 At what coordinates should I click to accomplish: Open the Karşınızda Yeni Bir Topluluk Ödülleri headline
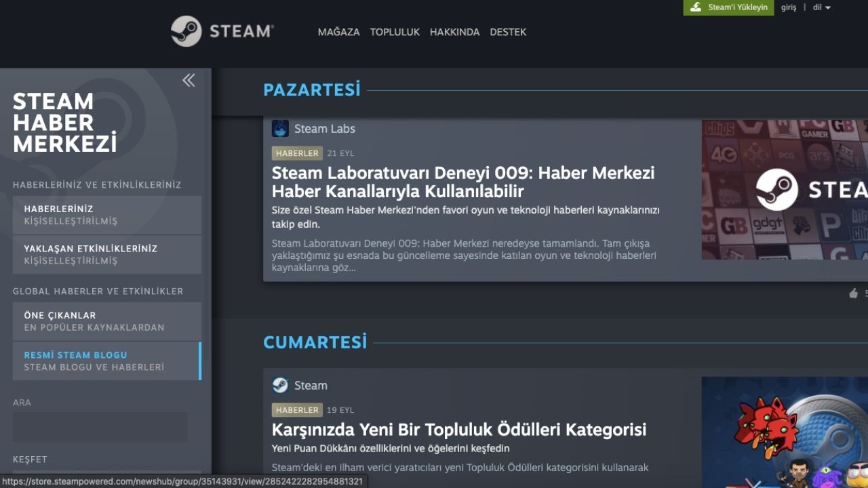click(459, 430)
